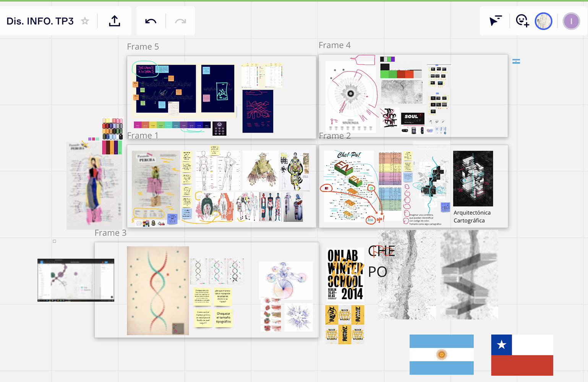Click the DNA spiral poster in Frame 3
Viewport: 588px width, 382px height.
(x=157, y=290)
